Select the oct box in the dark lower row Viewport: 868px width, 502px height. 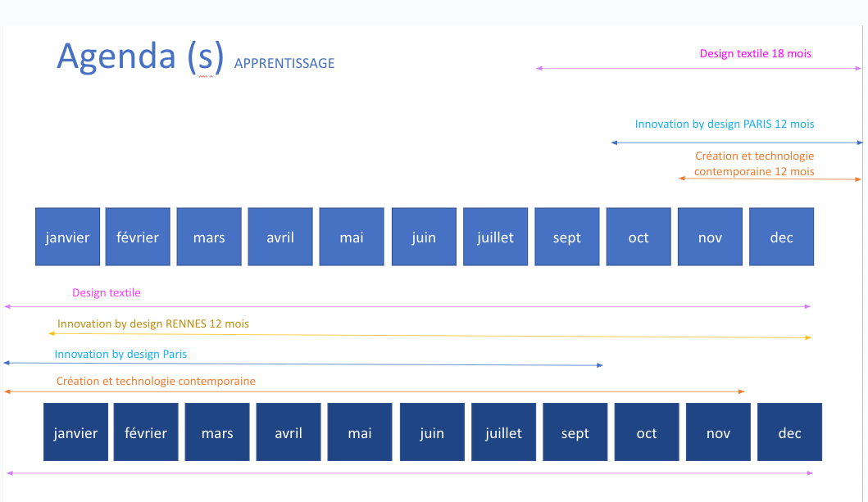pyautogui.click(x=647, y=432)
